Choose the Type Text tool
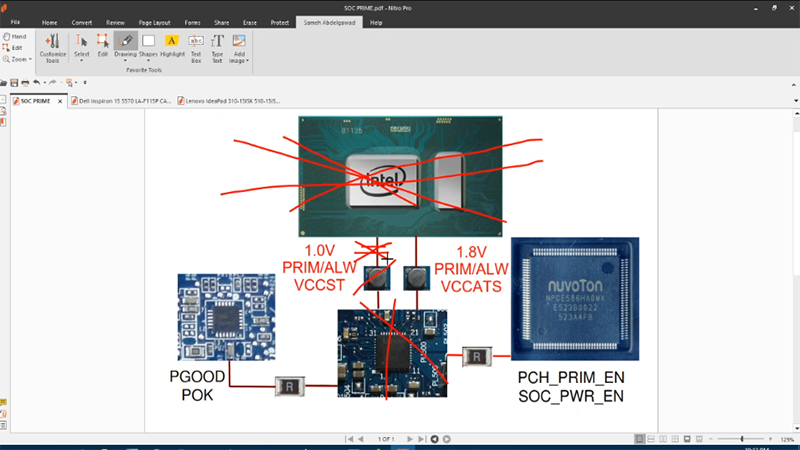The width and height of the screenshot is (800, 450). pyautogui.click(x=217, y=48)
